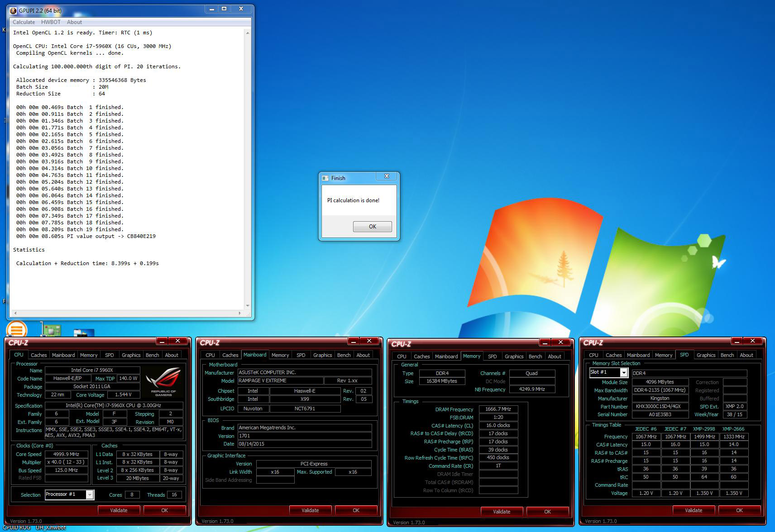Open the About menu in GPUPI

74,22
